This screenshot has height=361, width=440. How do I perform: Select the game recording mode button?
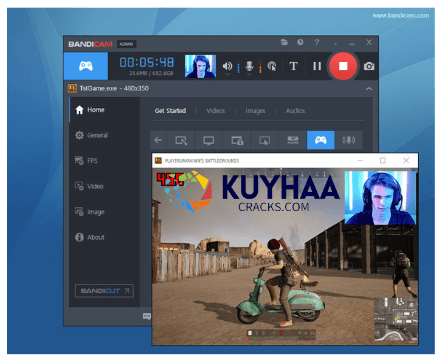click(86, 66)
